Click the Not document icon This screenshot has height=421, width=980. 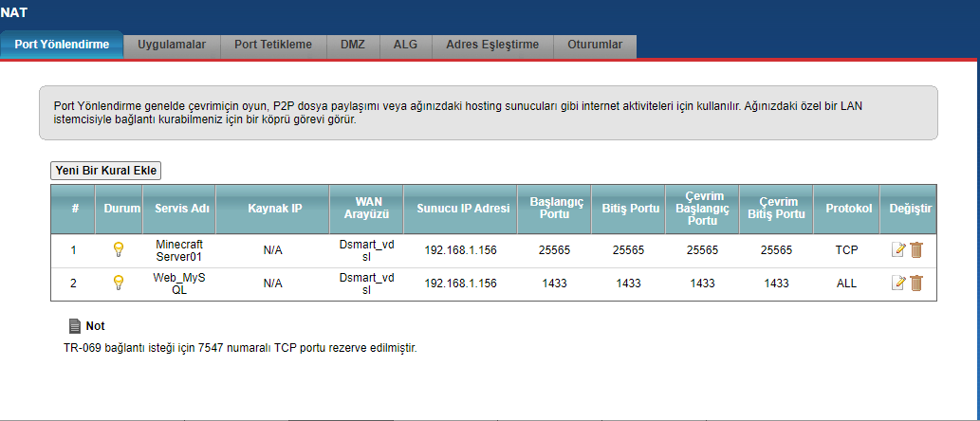click(76, 325)
